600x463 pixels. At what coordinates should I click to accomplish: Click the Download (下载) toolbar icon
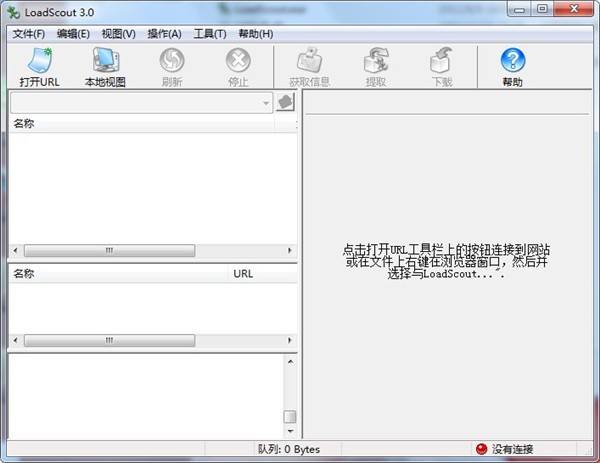click(x=442, y=60)
